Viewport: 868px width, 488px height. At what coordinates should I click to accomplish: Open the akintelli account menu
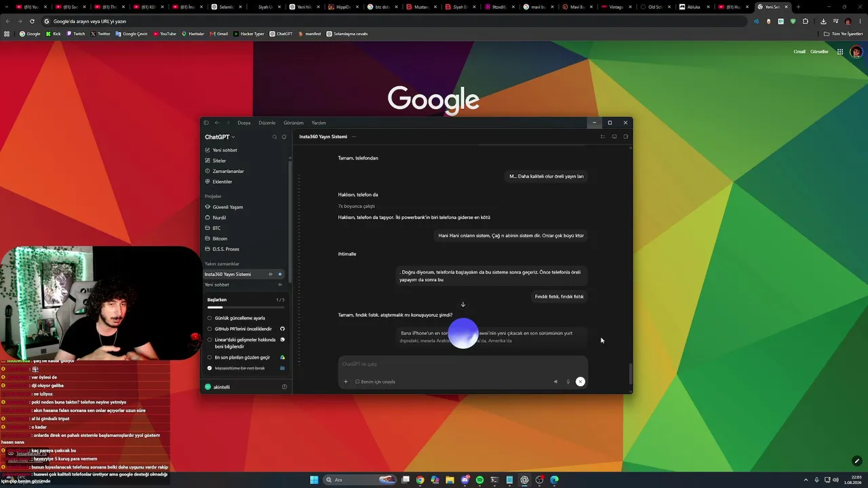[x=218, y=387]
